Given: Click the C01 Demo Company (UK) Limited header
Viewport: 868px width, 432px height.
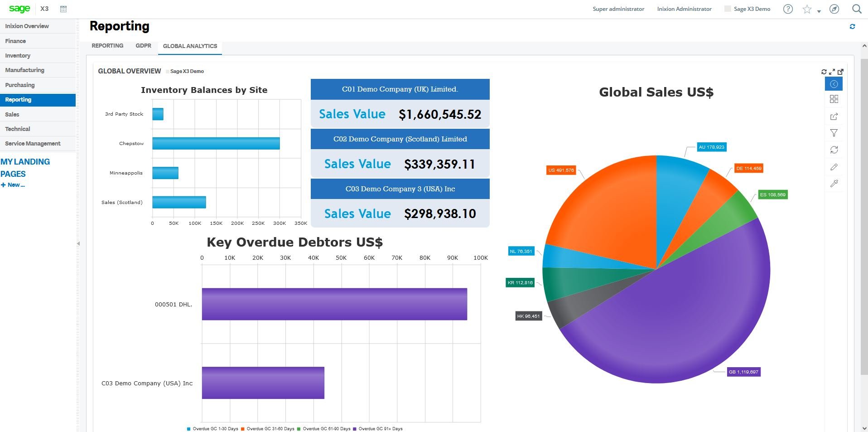Looking at the screenshot, I should coord(400,89).
